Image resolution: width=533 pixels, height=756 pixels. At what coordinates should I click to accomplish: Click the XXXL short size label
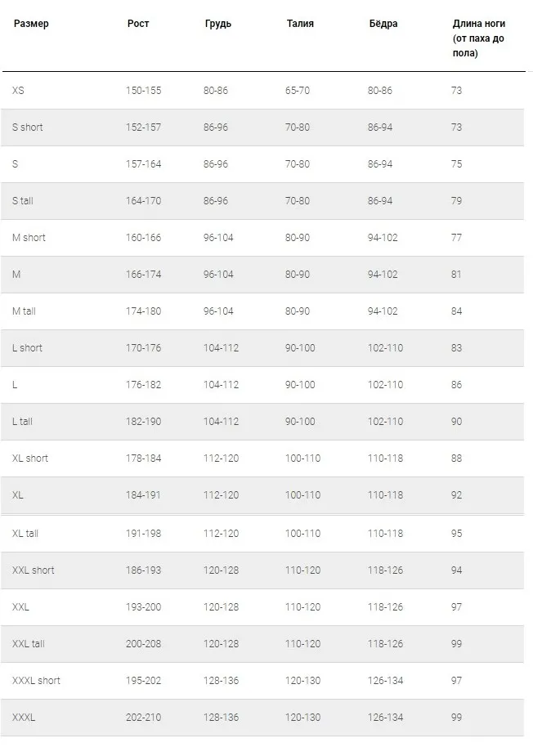coord(36,680)
